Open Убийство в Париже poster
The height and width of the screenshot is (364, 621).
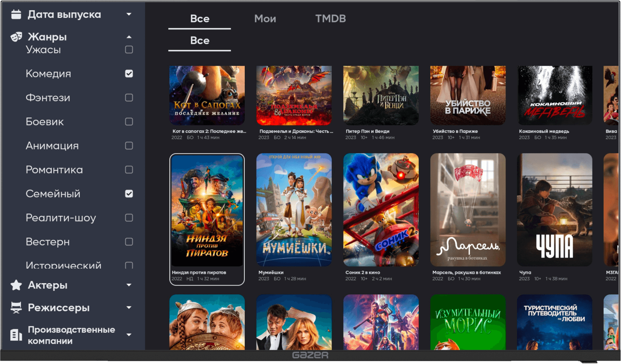pyautogui.click(x=468, y=95)
